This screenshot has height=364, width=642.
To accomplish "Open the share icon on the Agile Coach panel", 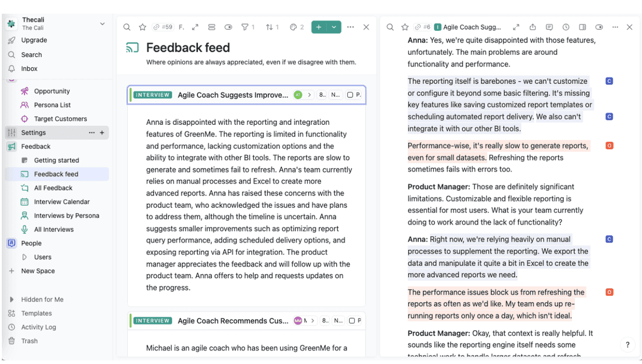I will (x=532, y=27).
